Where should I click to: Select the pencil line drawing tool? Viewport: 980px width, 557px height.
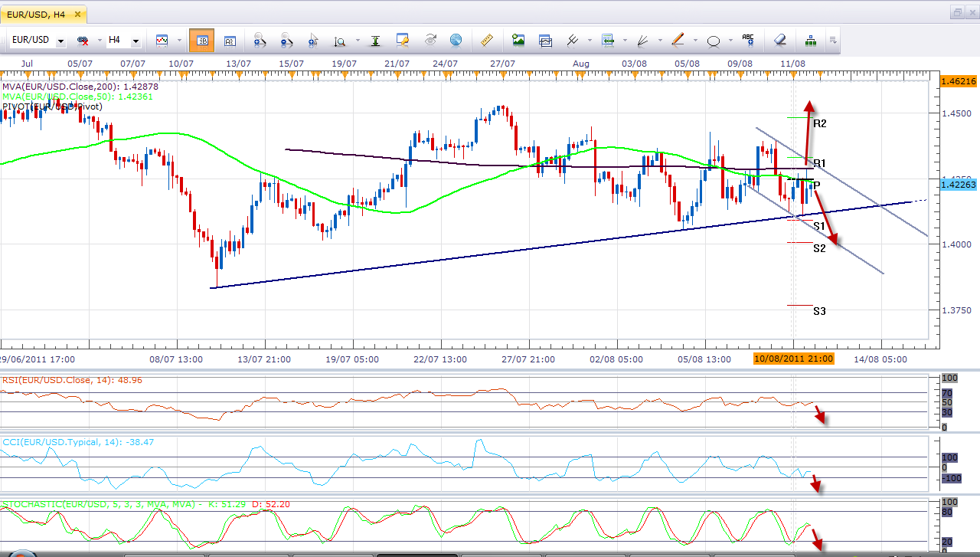click(x=678, y=40)
